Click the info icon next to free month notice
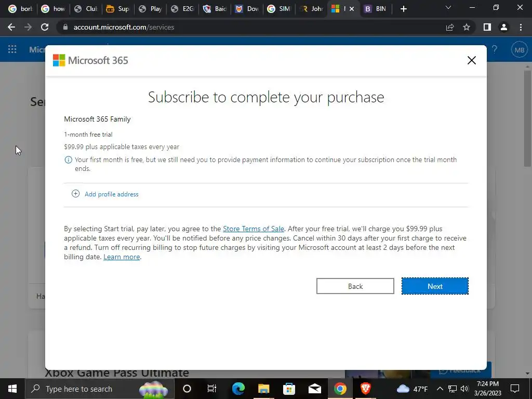 tap(68, 160)
